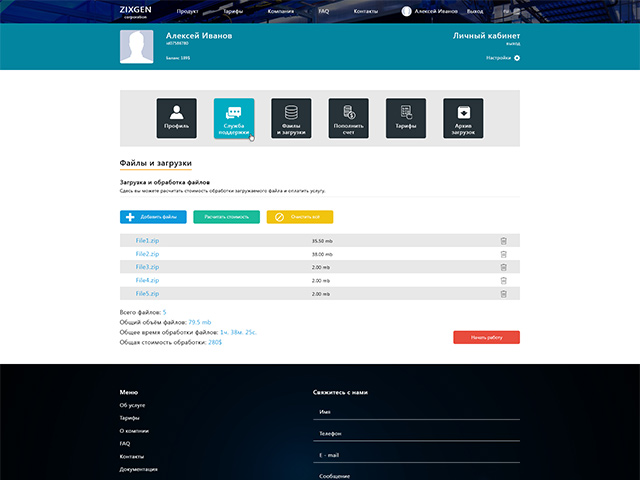Open the File1.zip link
640x480 pixels.
pos(147,241)
